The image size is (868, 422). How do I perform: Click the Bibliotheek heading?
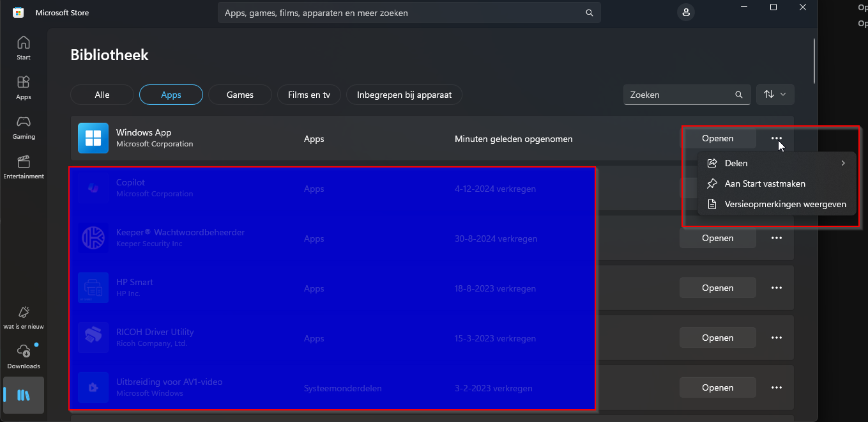(x=109, y=55)
